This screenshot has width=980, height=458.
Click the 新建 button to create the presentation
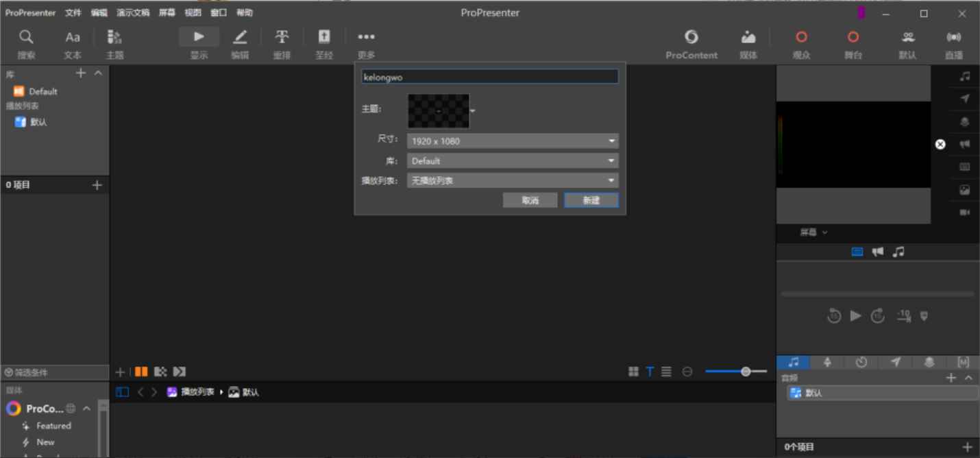click(591, 200)
